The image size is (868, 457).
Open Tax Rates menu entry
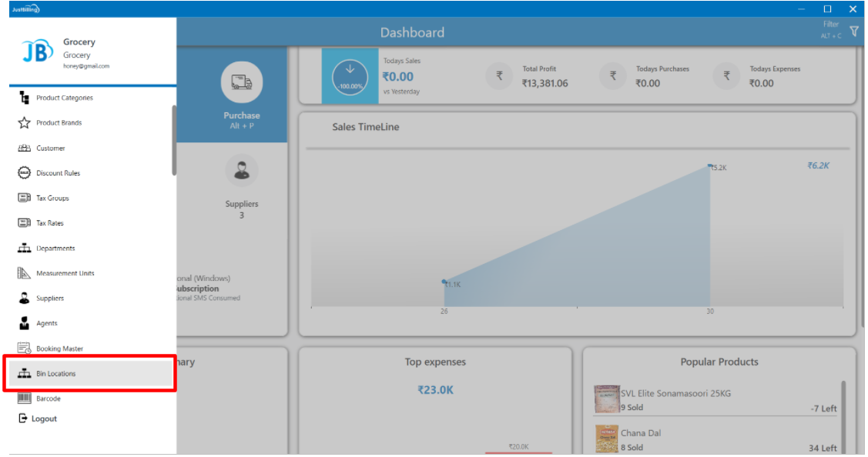click(x=49, y=223)
